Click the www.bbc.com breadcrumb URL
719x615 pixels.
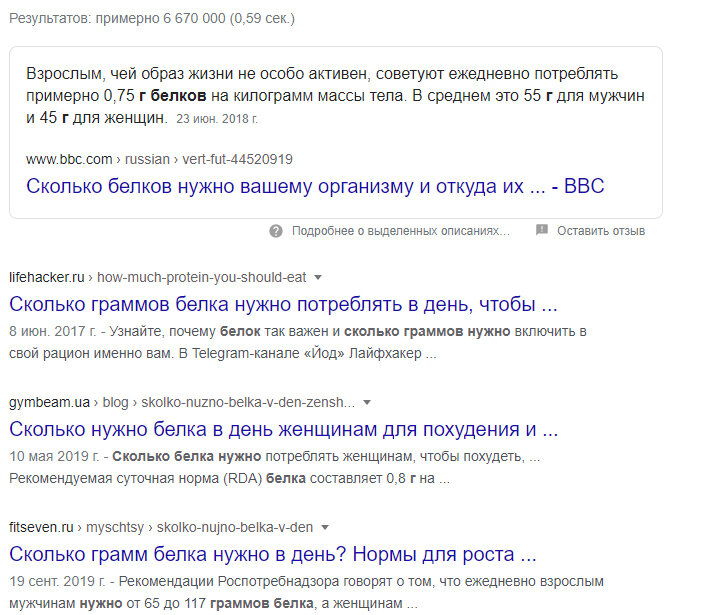(159, 159)
